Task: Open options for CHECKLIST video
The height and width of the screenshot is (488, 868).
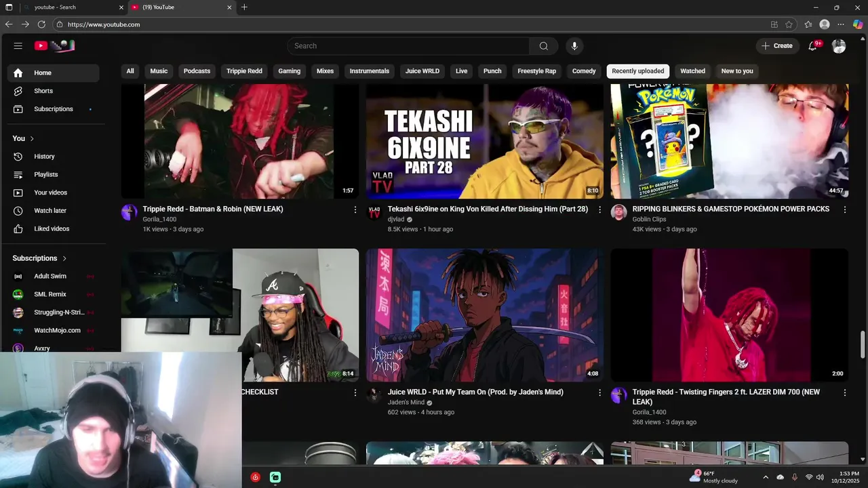Action: tap(355, 392)
